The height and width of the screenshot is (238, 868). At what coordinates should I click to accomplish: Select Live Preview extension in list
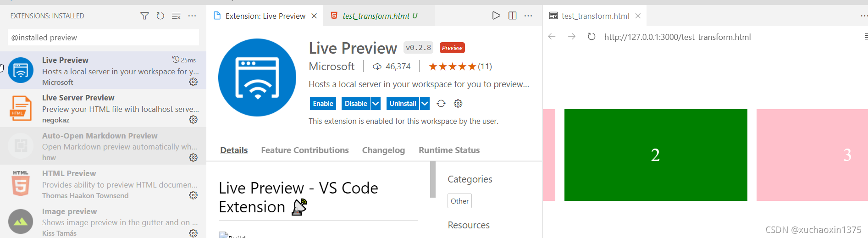103,70
